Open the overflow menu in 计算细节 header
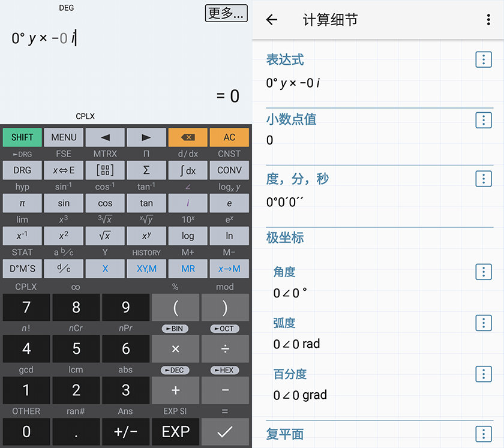Image resolution: width=504 pixels, height=448 pixels. click(488, 20)
